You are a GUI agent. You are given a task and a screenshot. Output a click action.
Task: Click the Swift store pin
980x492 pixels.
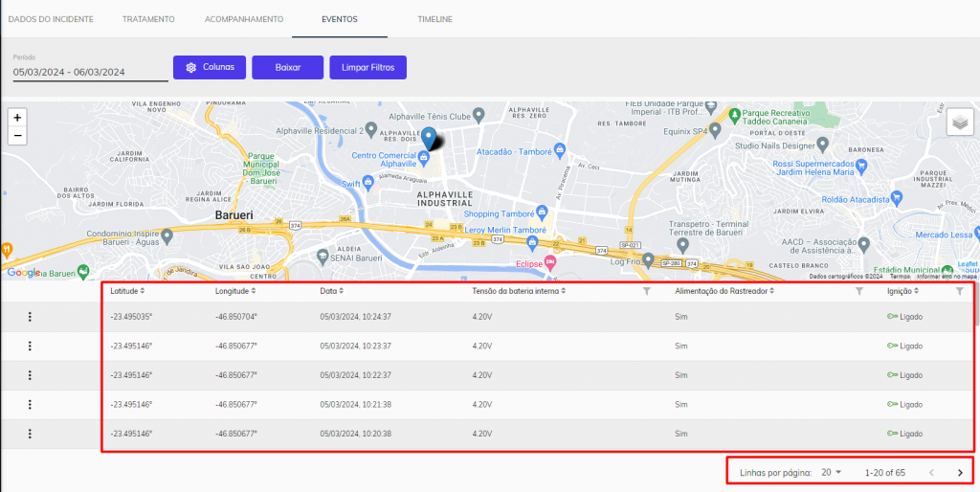367,182
